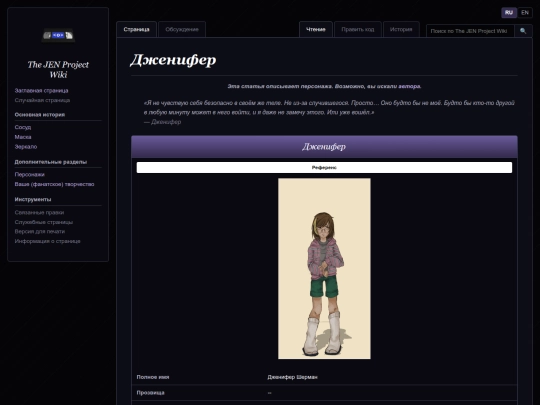The height and width of the screenshot is (405, 540).
Task: Click the JEN Project Wiki logo image
Action: pyautogui.click(x=58, y=35)
